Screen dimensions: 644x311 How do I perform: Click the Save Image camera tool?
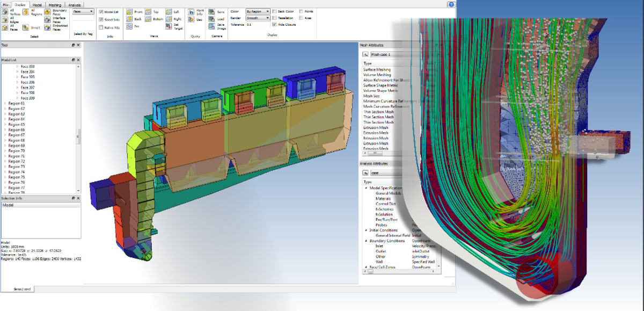pyautogui.click(x=211, y=26)
